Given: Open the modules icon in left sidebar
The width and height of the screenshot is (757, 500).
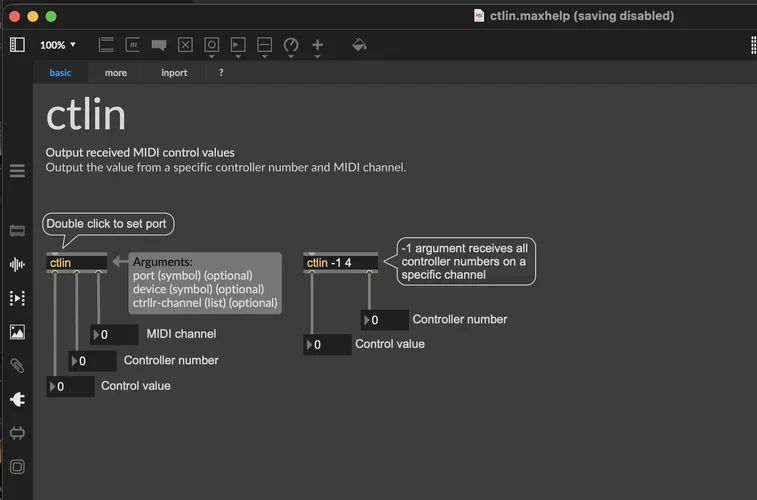Looking at the screenshot, I should (x=17, y=231).
